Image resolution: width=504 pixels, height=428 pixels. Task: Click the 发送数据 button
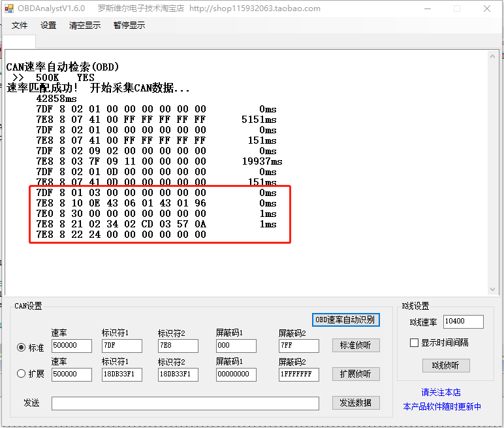pyautogui.click(x=356, y=403)
